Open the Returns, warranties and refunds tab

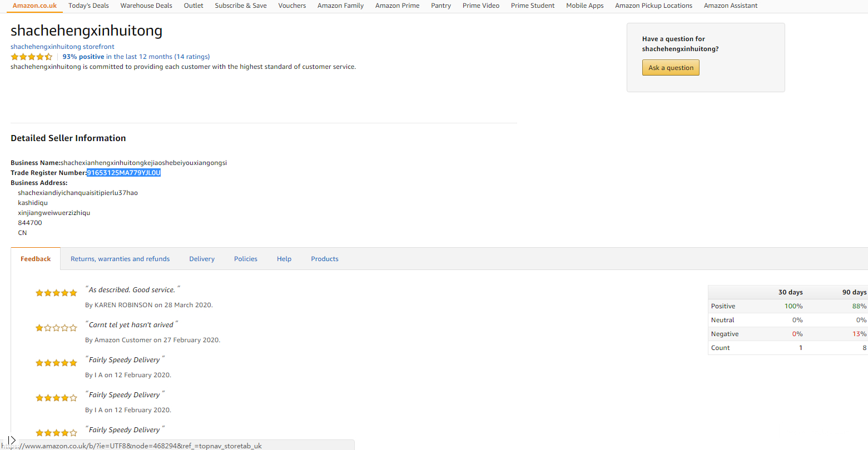click(x=120, y=259)
